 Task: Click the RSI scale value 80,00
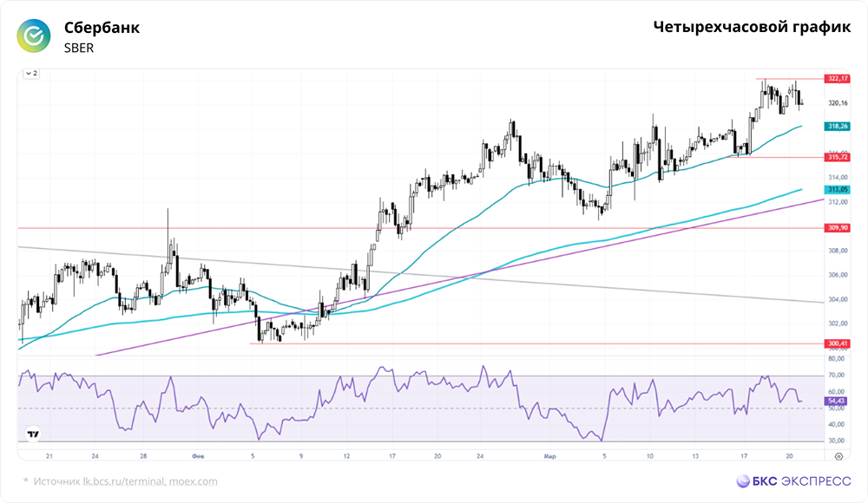(836, 358)
